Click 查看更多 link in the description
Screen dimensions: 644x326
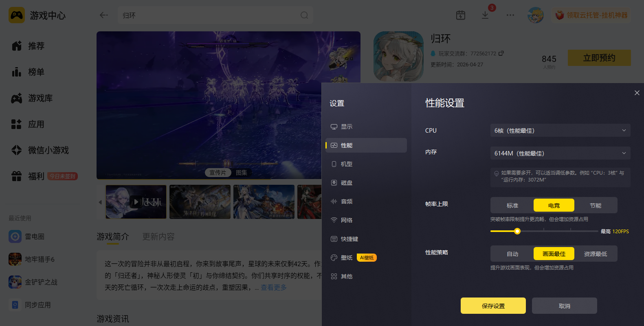tap(274, 287)
